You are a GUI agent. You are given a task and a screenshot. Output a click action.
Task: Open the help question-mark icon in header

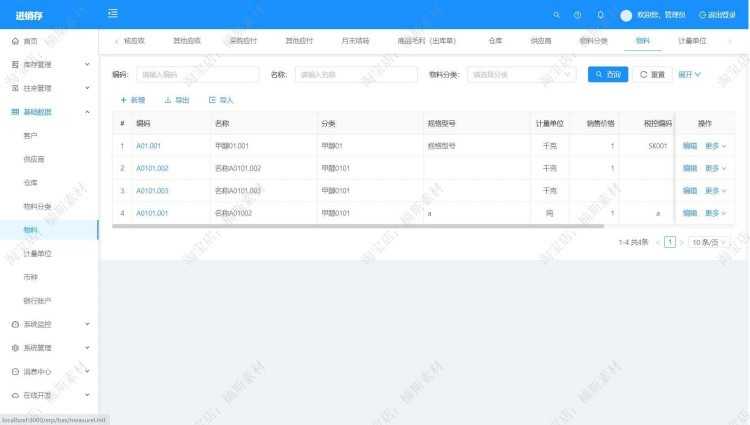578,15
